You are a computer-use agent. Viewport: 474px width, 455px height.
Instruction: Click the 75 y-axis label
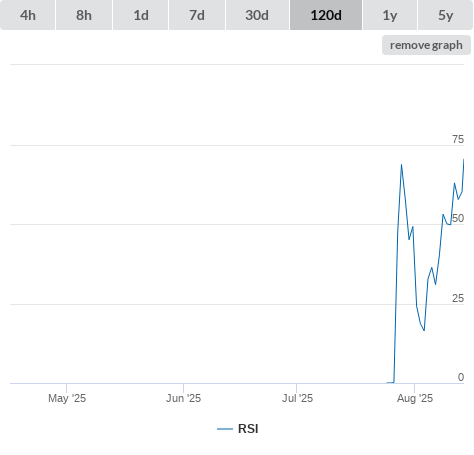[458, 139]
